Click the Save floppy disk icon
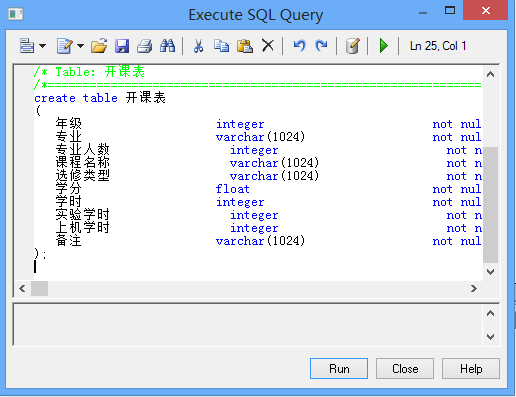 pyautogui.click(x=122, y=46)
